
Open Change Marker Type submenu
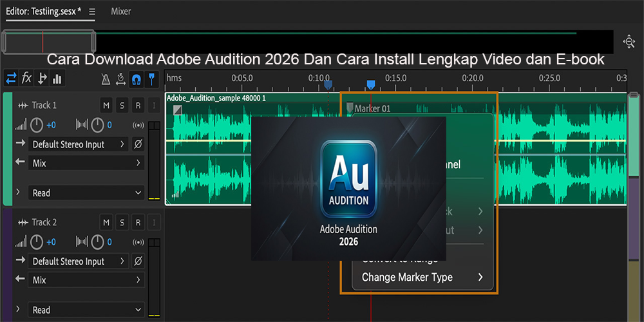click(x=422, y=277)
